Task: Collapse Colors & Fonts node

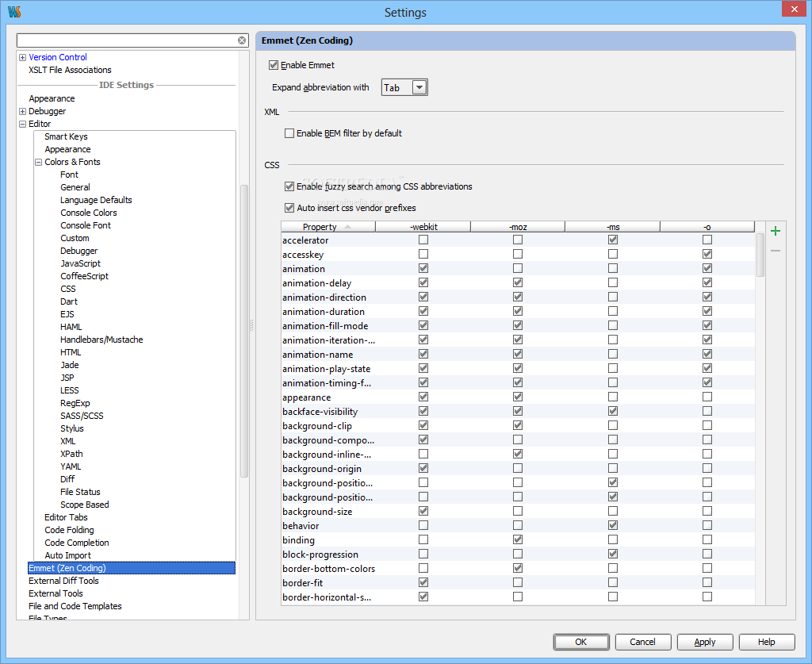Action: click(38, 162)
